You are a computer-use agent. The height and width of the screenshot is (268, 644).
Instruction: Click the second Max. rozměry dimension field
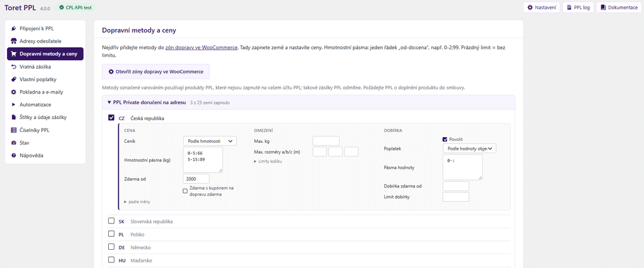tap(336, 152)
